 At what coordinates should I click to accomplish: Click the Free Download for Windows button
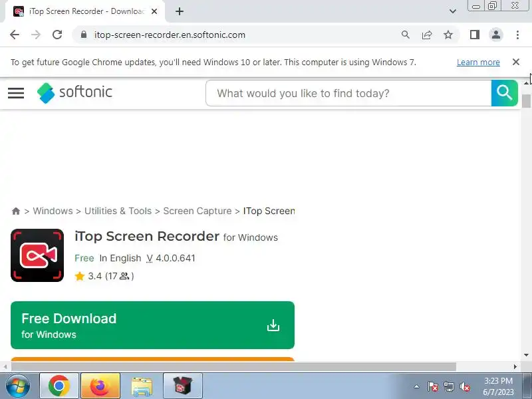click(152, 325)
